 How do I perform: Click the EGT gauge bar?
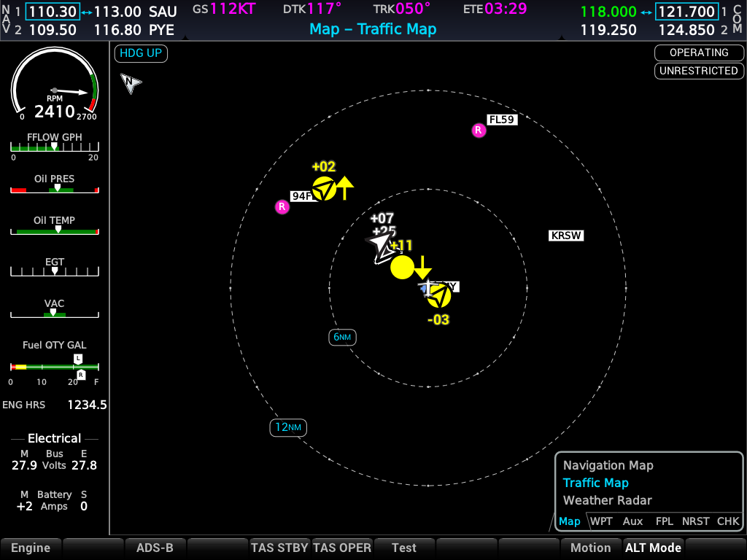click(55, 271)
